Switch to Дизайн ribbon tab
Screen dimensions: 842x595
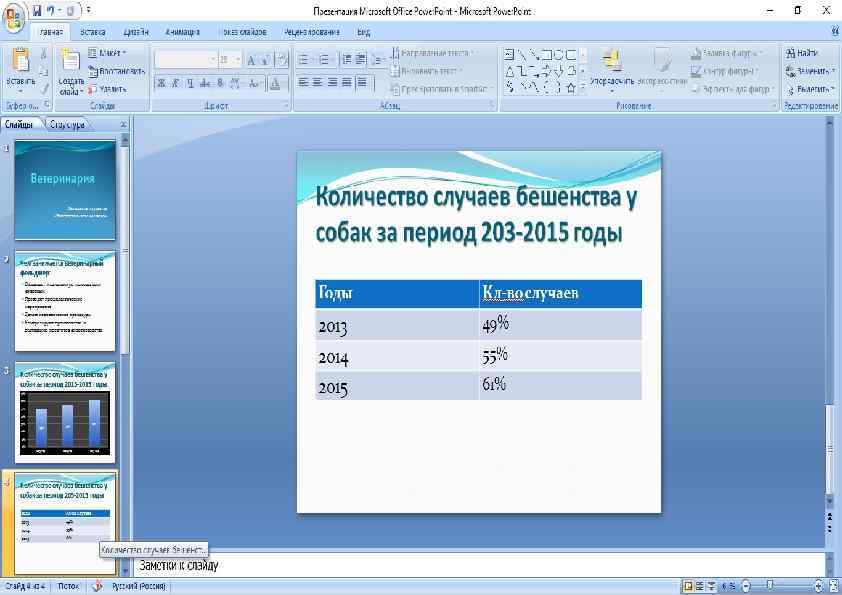135,32
